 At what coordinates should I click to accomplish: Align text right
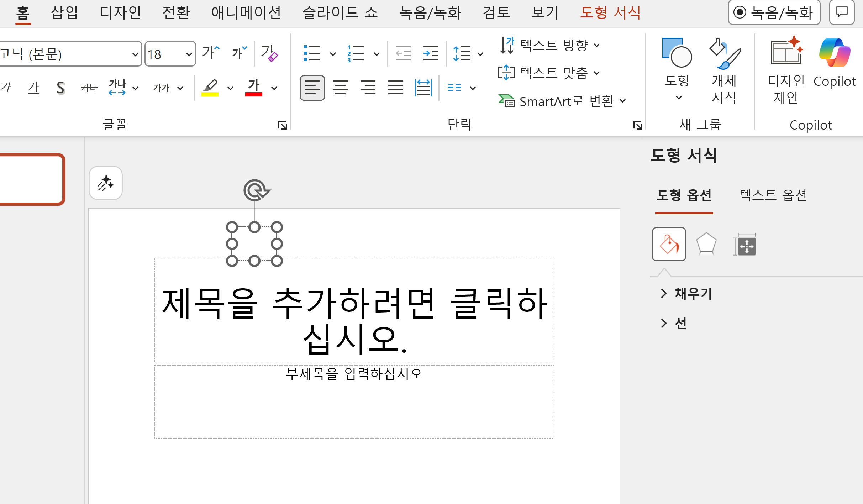pyautogui.click(x=368, y=88)
